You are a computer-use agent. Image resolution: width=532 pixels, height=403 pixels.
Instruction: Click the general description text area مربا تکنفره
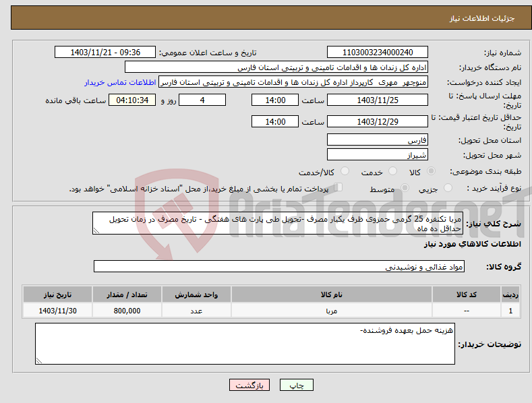coord(278,223)
